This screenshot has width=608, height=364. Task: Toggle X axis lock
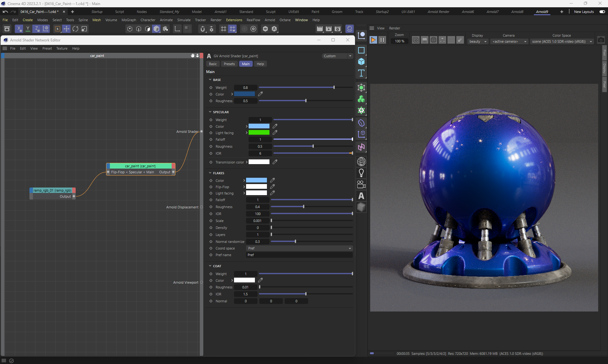click(19, 29)
